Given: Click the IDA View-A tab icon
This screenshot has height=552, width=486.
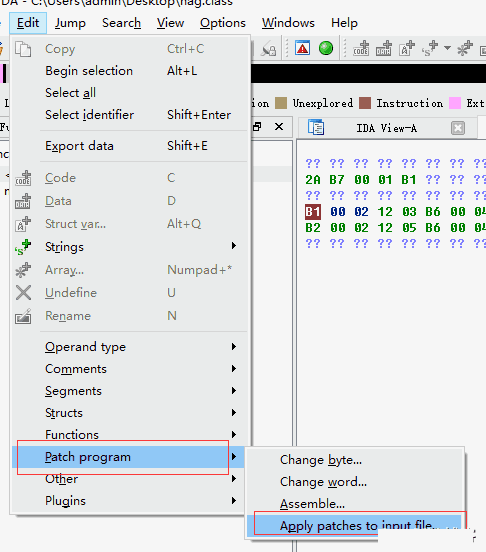Looking at the screenshot, I should (316, 127).
